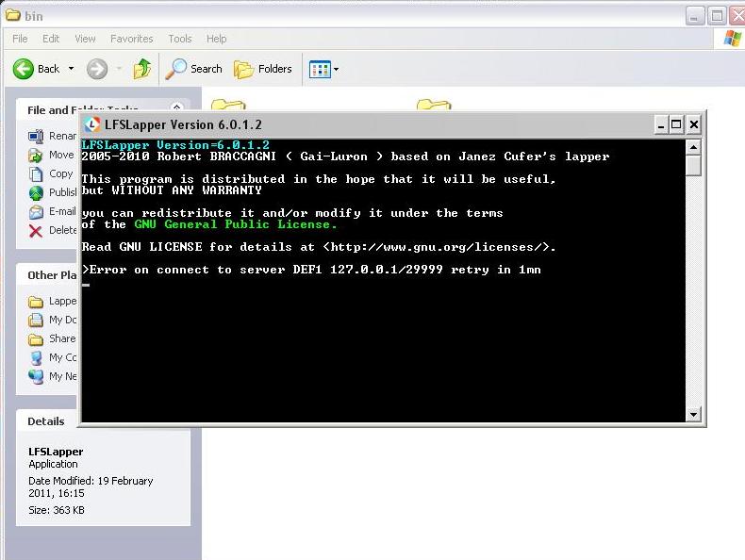
Task: Click the Move task link
Action: click(61, 155)
